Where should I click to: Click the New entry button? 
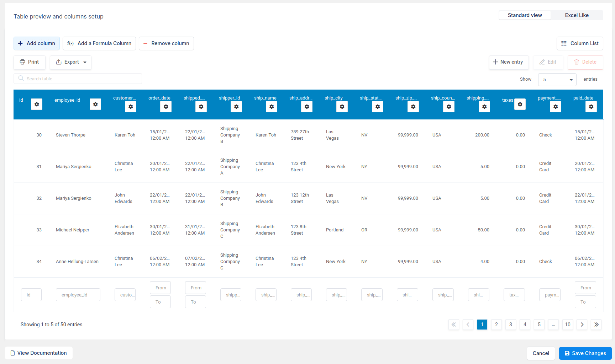pyautogui.click(x=509, y=62)
